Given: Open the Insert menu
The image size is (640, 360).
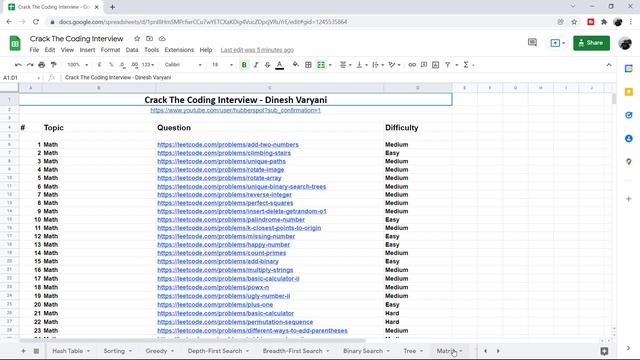Looking at the screenshot, I should point(87,50).
